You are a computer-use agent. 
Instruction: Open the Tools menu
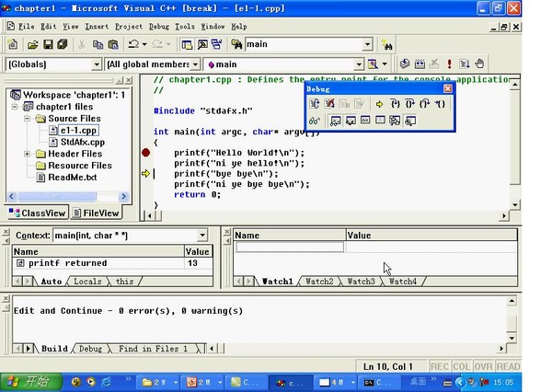(185, 27)
